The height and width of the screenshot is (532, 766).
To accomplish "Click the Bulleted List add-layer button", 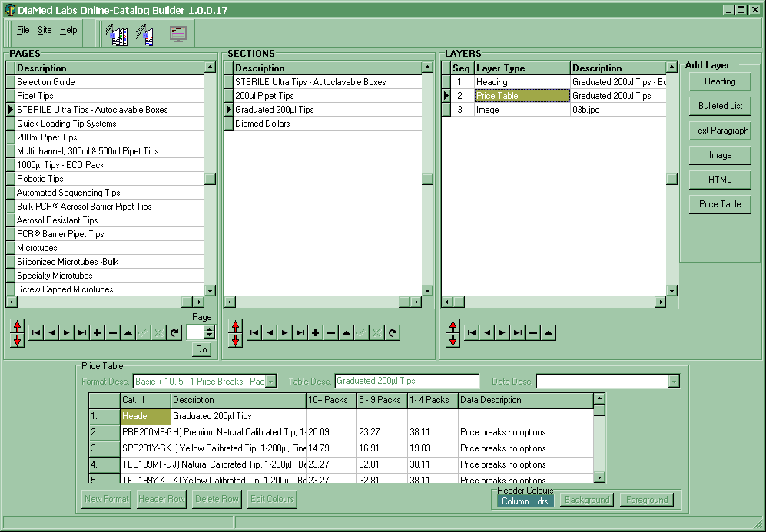I will (x=720, y=106).
